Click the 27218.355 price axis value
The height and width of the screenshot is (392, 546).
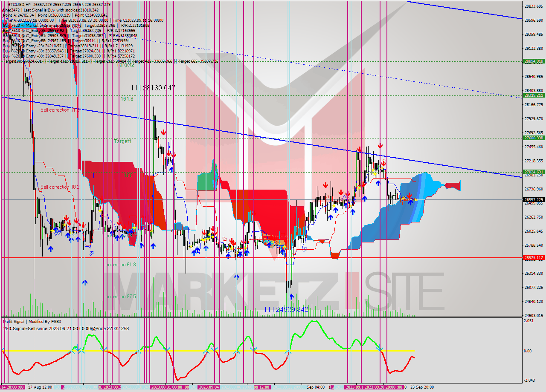(x=534, y=161)
